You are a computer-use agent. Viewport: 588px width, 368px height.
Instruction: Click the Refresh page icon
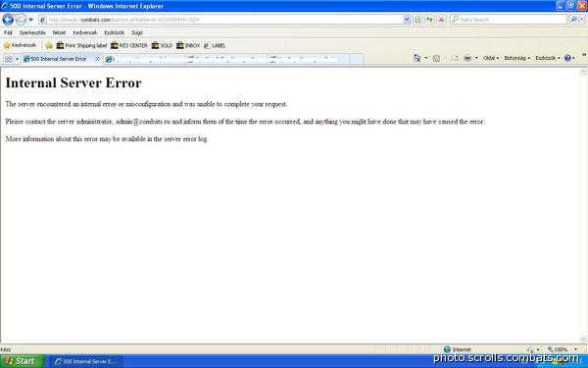(430, 20)
